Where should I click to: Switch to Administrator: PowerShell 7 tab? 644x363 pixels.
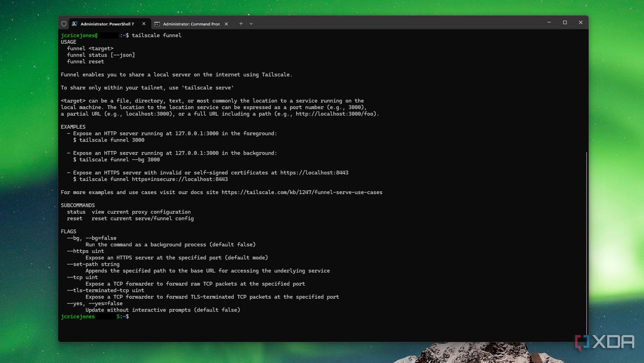point(107,24)
